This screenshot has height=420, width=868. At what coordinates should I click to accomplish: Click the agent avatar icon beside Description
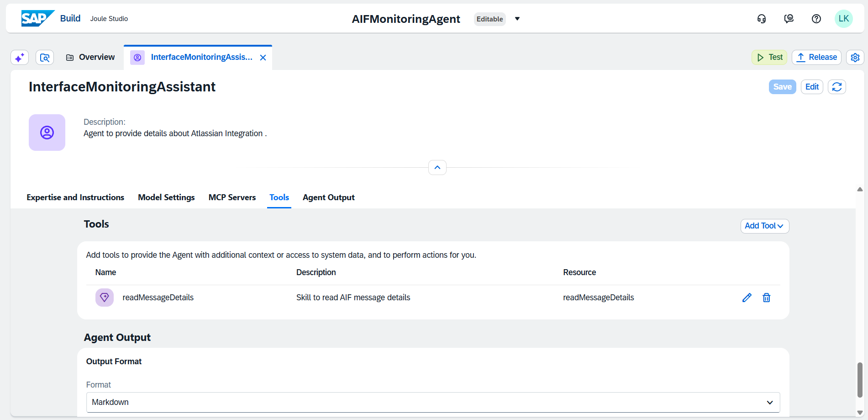click(47, 133)
